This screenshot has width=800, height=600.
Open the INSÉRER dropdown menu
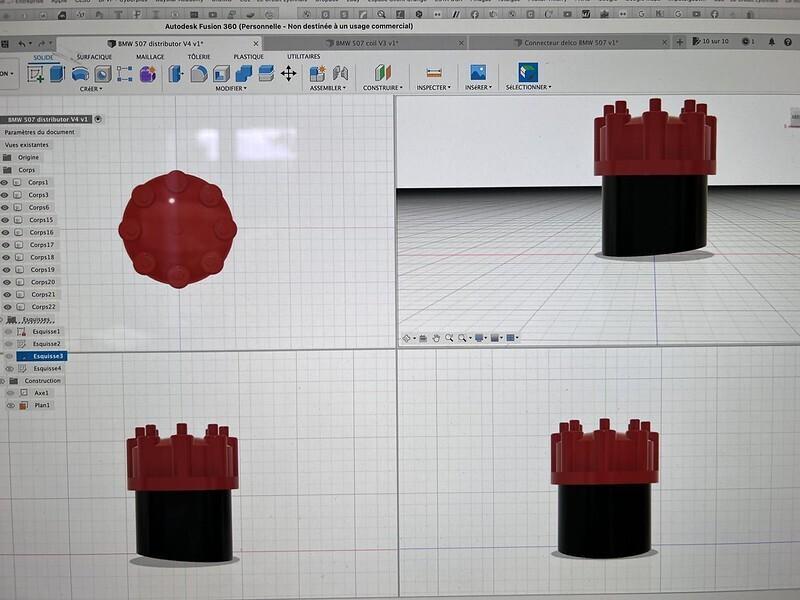(x=478, y=87)
